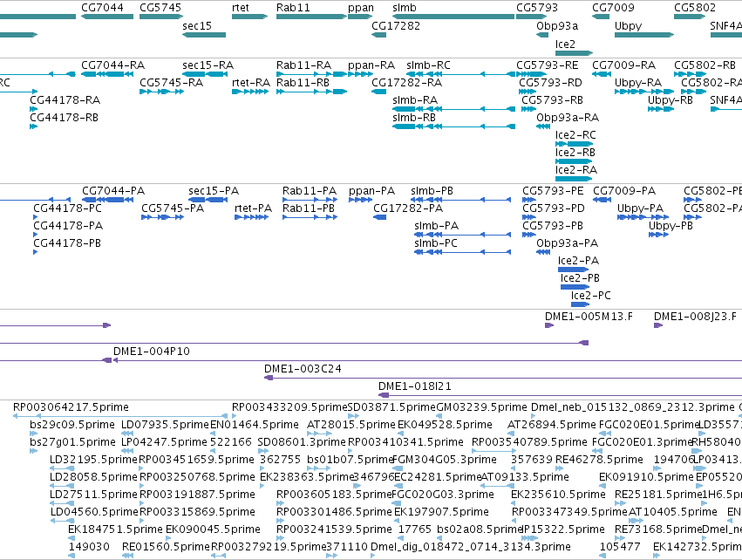
Task: Select the CG5793-RB transcript
Action: coord(529,109)
